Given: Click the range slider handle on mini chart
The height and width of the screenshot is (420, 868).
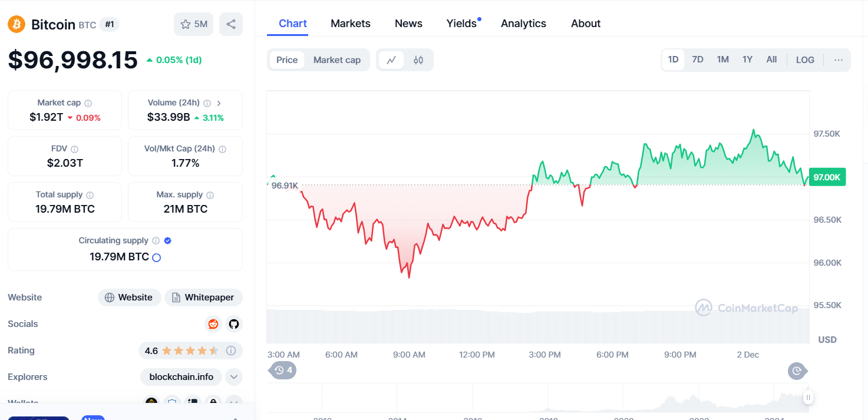Looking at the screenshot, I should 808,398.
